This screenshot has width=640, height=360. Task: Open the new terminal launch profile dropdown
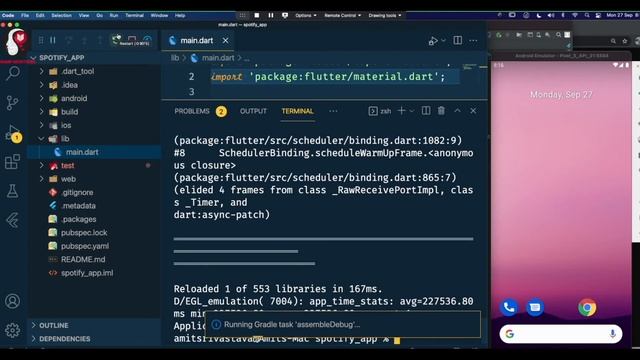(411, 111)
